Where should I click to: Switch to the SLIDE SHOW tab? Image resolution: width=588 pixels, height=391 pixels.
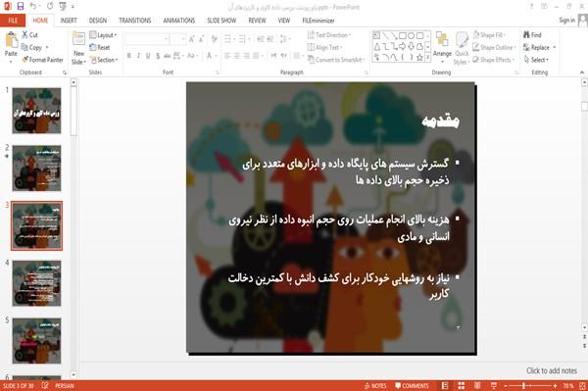coord(221,21)
